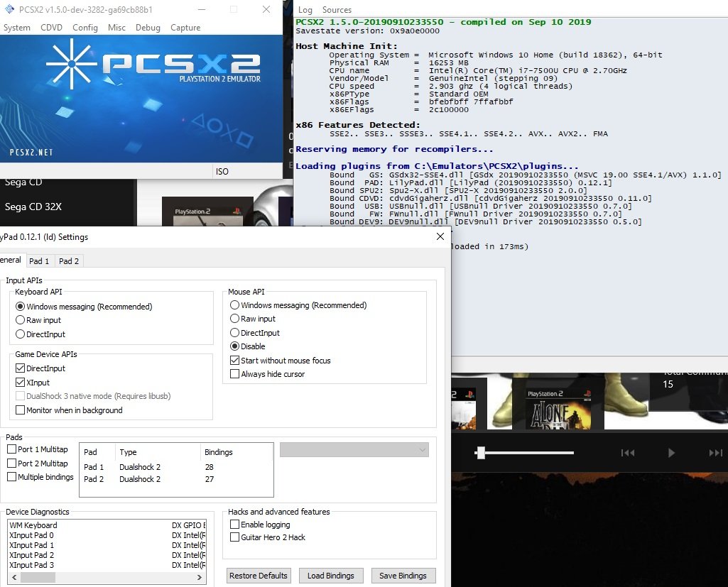Close the PCSX2 main window
Image resolution: width=728 pixels, height=587 pixels.
click(x=266, y=9)
